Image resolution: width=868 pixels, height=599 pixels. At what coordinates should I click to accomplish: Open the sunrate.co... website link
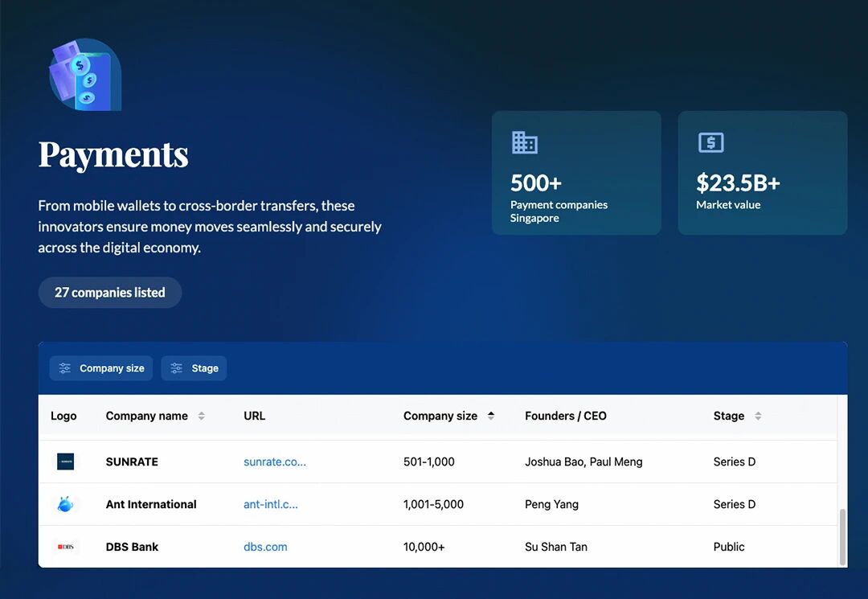tap(275, 462)
